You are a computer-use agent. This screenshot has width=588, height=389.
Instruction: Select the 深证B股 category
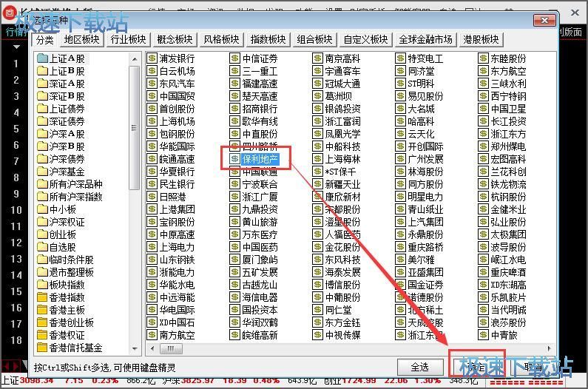click(61, 96)
